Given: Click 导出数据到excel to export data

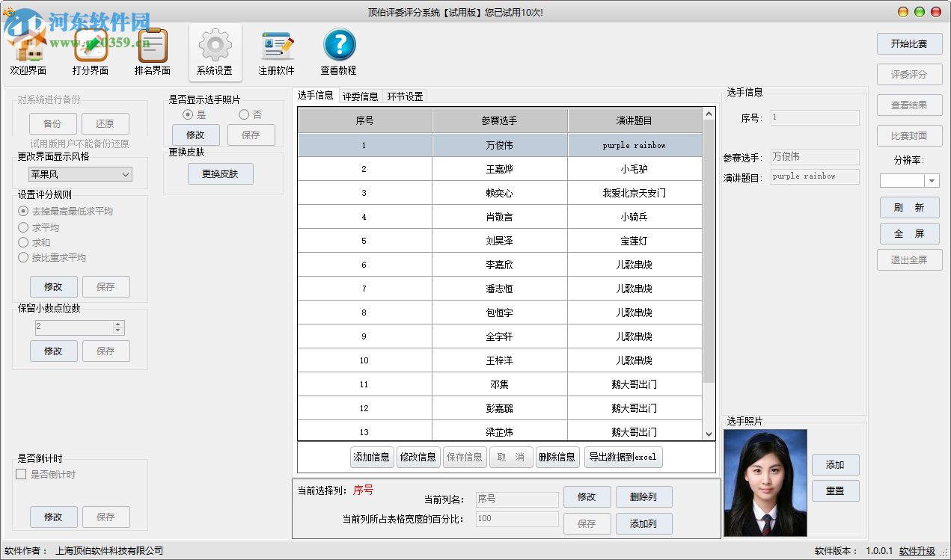Looking at the screenshot, I should pyautogui.click(x=625, y=457).
